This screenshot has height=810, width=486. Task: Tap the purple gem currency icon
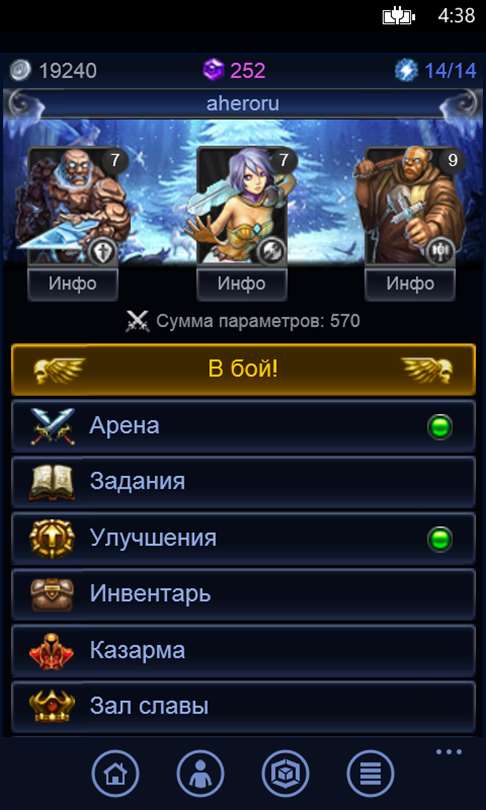click(x=213, y=70)
